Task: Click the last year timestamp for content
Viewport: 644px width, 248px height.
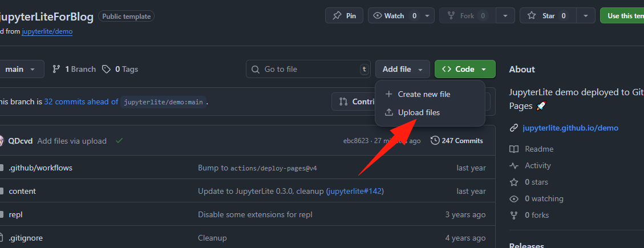Action: tap(471, 191)
